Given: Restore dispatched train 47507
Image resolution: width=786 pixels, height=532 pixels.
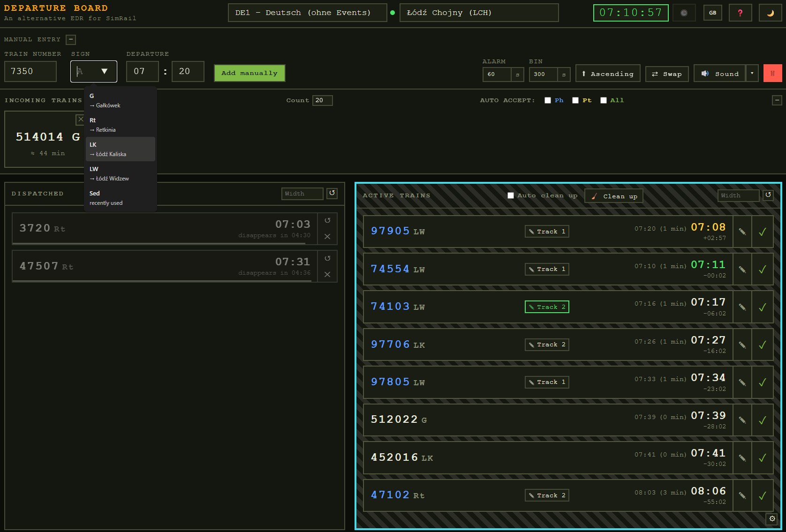Looking at the screenshot, I should pos(327,258).
